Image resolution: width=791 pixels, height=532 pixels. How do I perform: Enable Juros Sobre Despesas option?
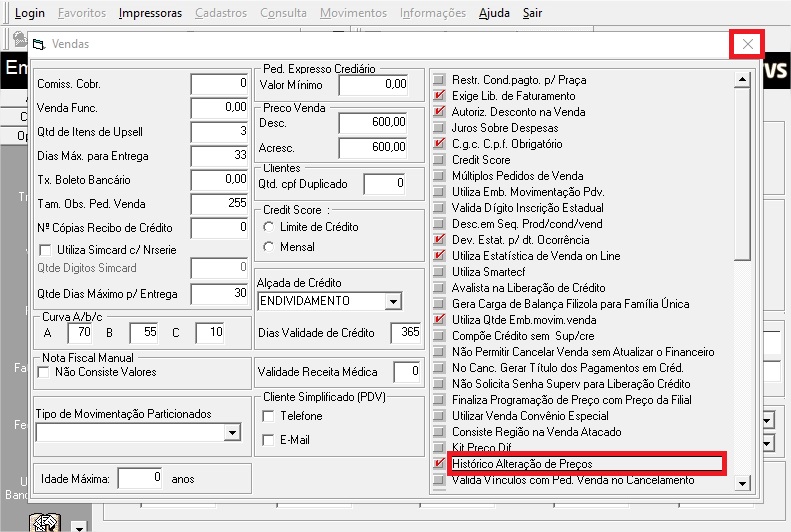pyautogui.click(x=439, y=128)
